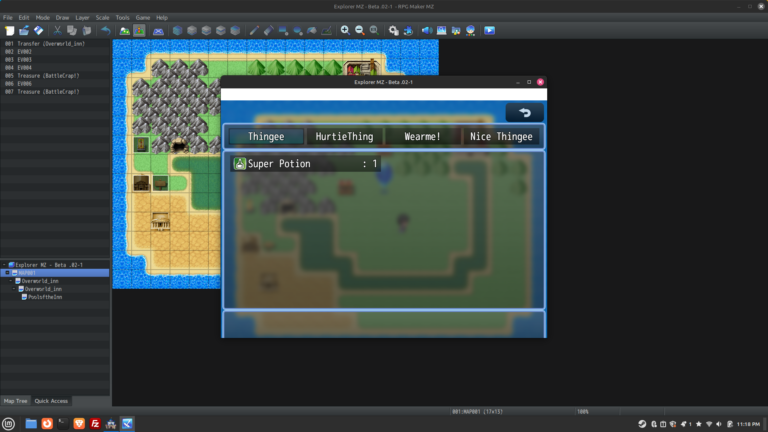Collapse the first Overworld_inn tree node
Screen dimensions: 768x432
coord(11,281)
